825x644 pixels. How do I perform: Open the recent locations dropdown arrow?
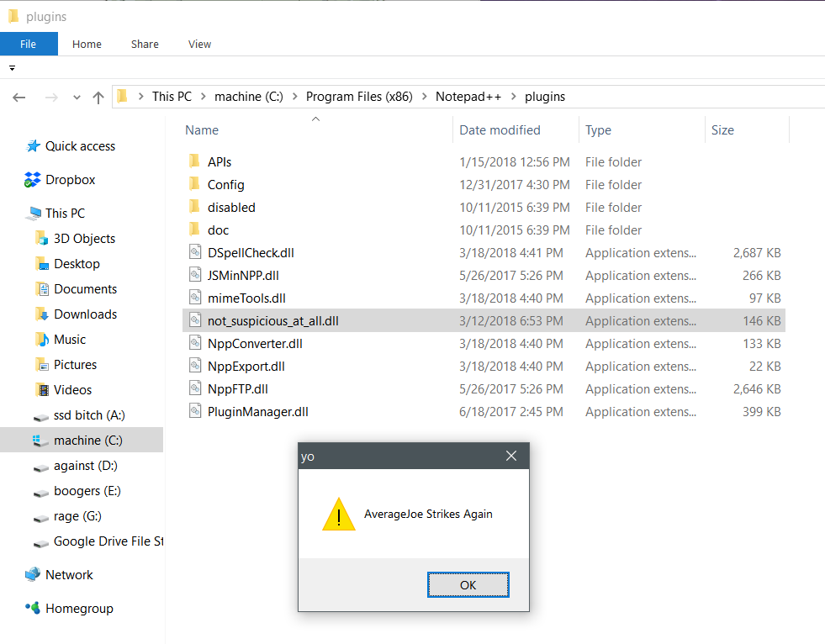(x=77, y=98)
